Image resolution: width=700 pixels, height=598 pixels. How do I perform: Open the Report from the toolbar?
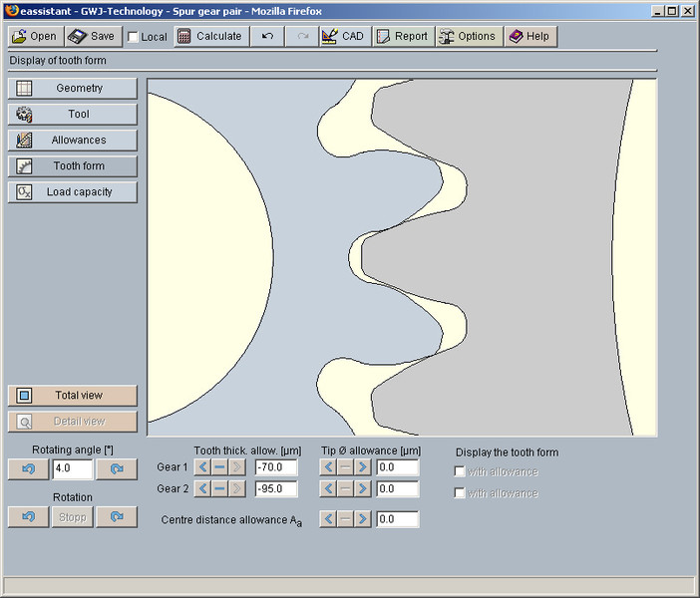pos(402,36)
